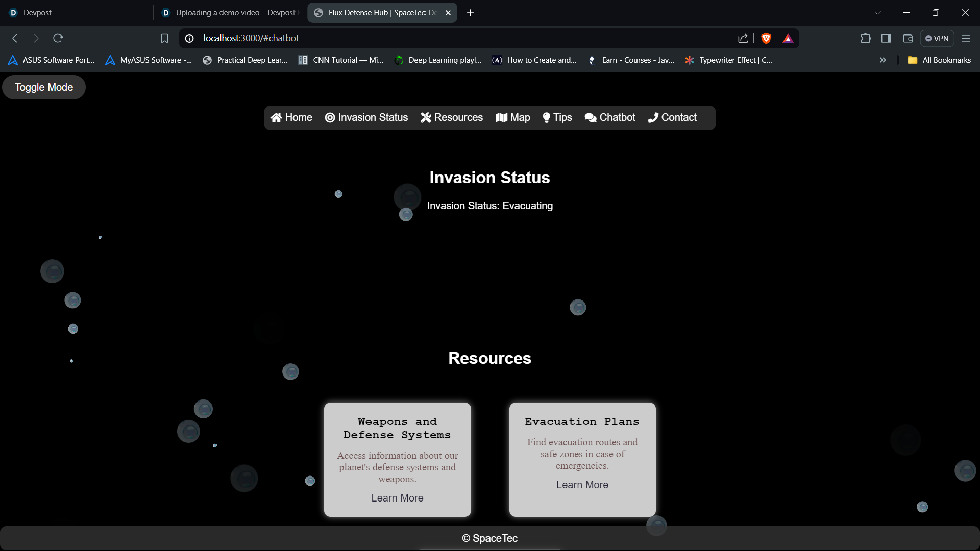Click the Brave Rewards triangle icon
This screenshot has width=980, height=551.
[x=788, y=38]
